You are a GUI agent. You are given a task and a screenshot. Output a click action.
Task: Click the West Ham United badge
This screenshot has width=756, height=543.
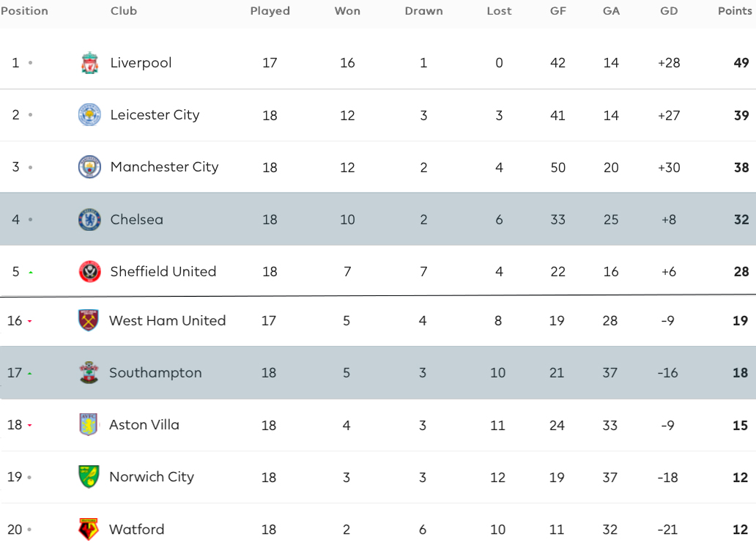click(x=89, y=321)
